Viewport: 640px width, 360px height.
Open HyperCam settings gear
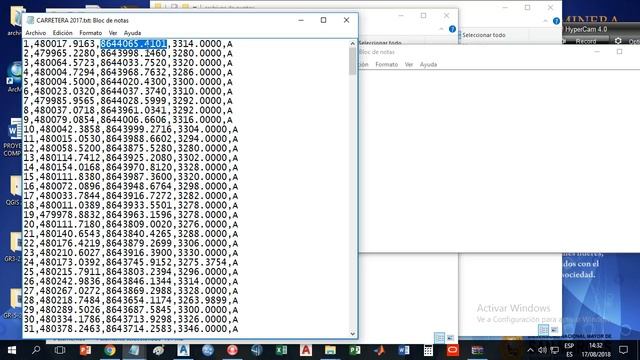[618, 41]
